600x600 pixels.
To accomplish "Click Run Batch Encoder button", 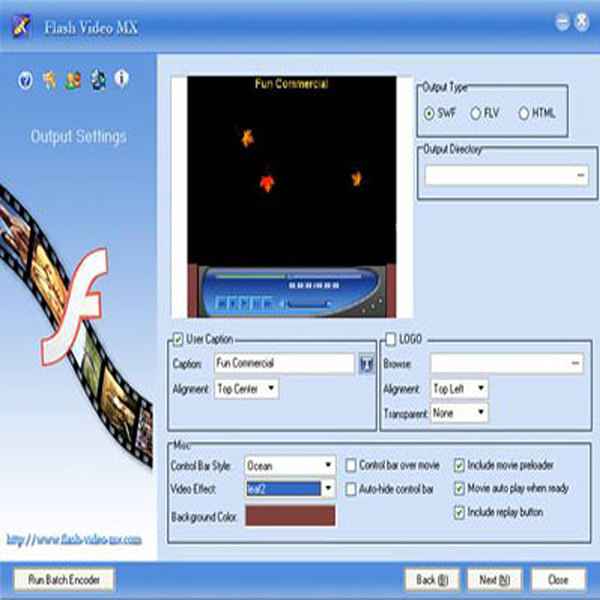I will click(x=64, y=580).
